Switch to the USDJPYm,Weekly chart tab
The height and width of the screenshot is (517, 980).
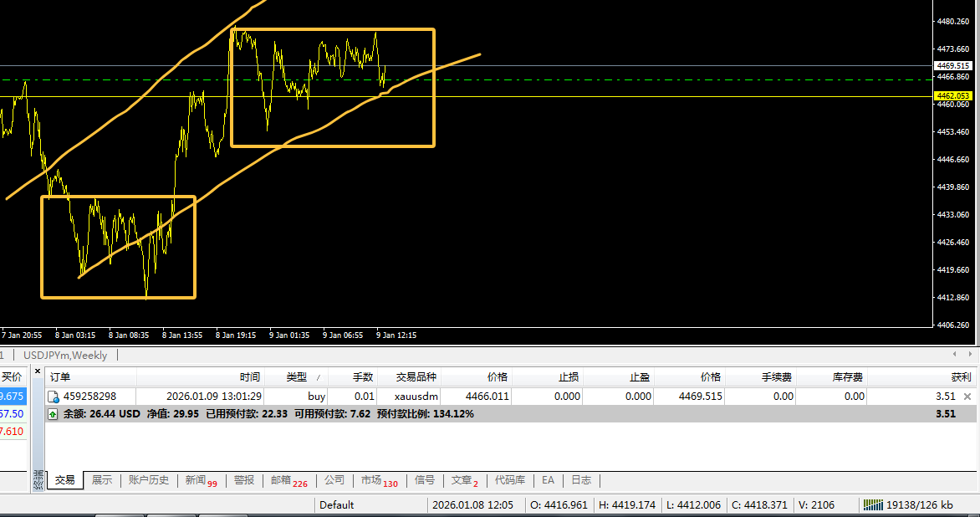[x=65, y=356]
